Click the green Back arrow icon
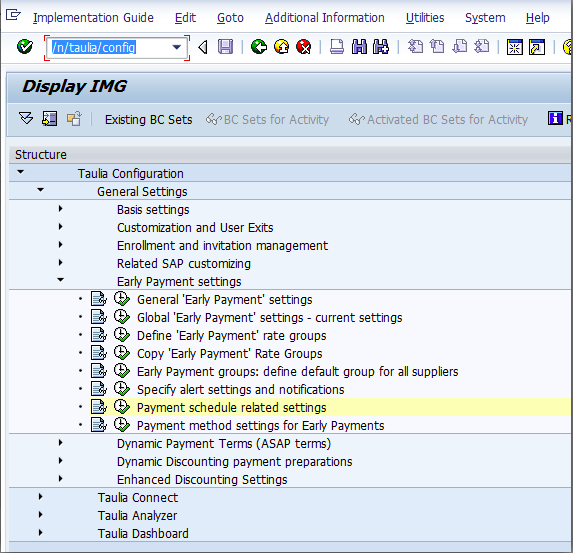This screenshot has height=553, width=573. [x=259, y=47]
